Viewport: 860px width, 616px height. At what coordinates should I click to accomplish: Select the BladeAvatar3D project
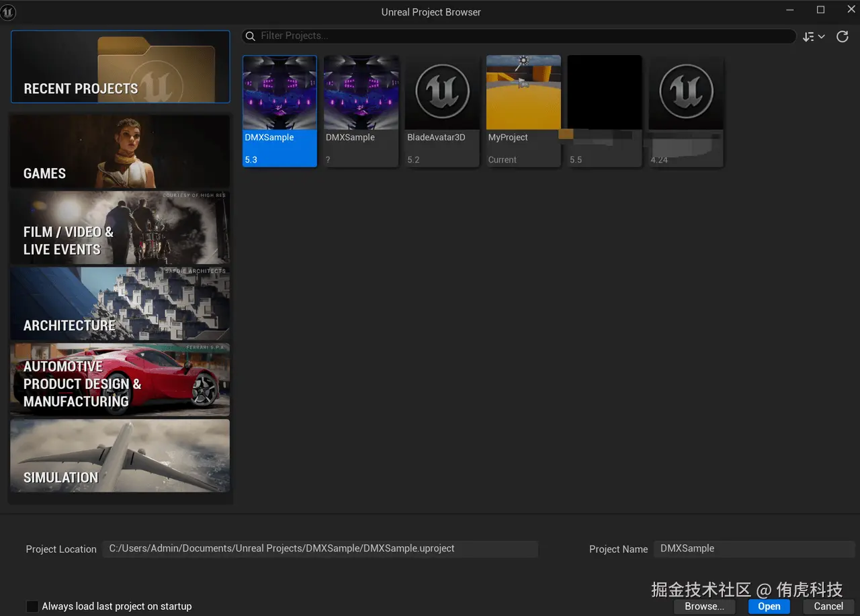pyautogui.click(x=442, y=111)
